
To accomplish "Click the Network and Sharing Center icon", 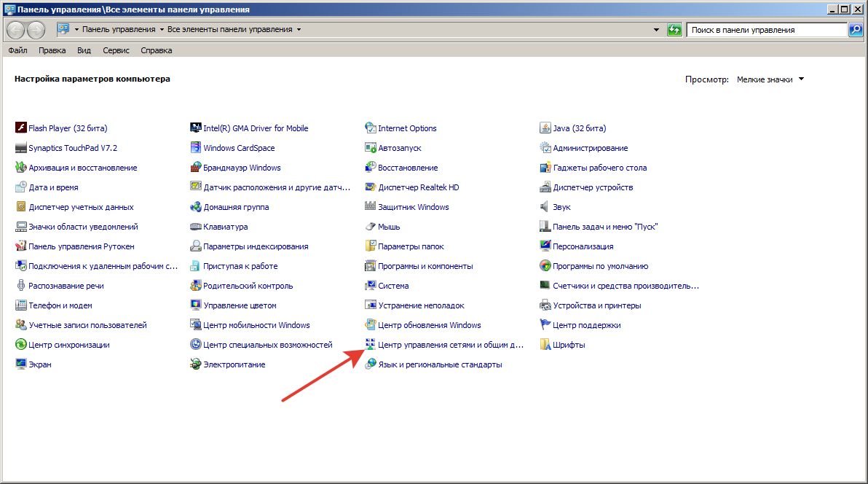I will pos(371,345).
